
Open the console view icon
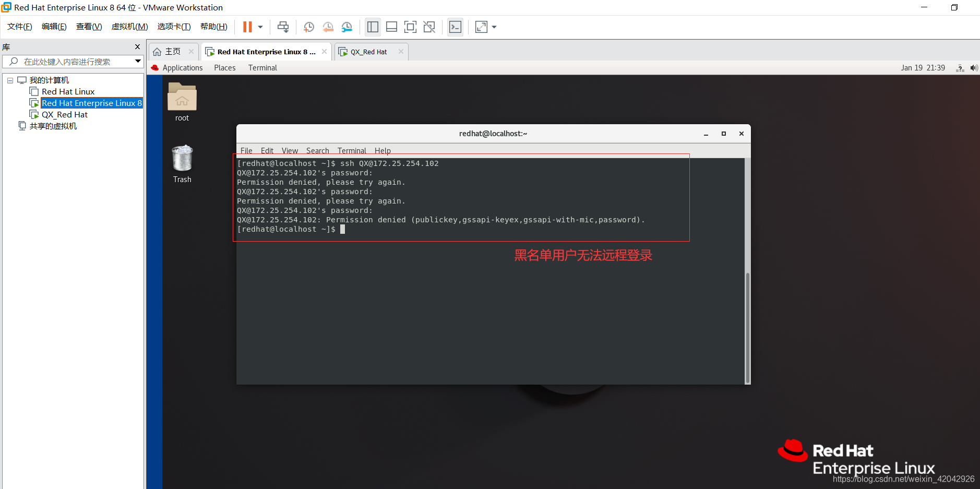coord(455,27)
